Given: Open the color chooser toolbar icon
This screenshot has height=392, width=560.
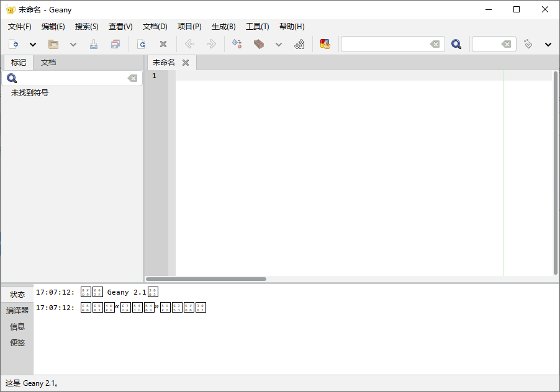Looking at the screenshot, I should click(x=325, y=44).
